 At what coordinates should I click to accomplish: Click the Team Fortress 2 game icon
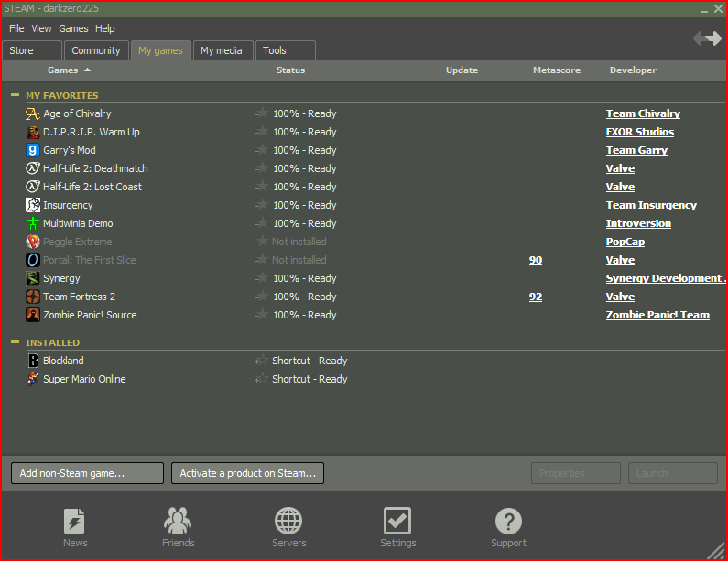click(33, 297)
